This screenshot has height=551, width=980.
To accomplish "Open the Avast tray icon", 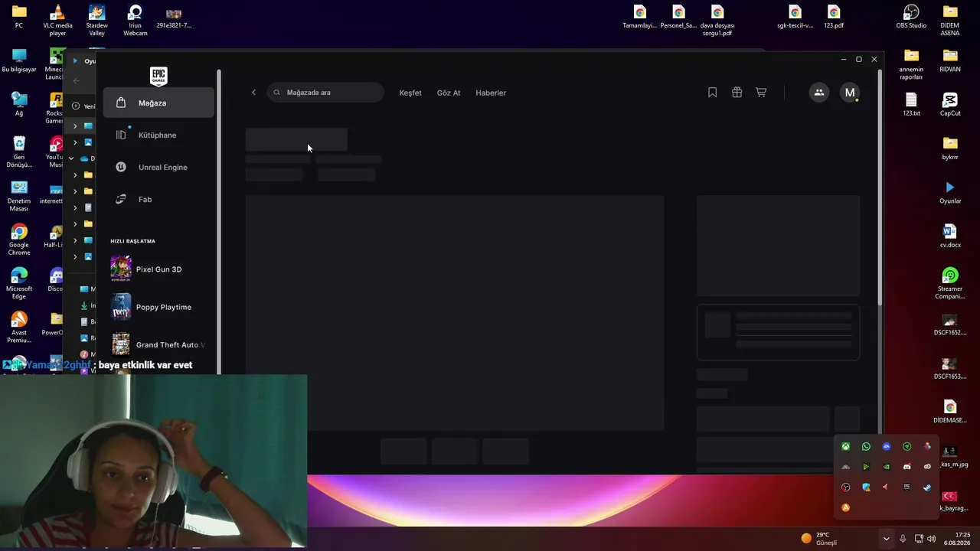I will pyautogui.click(x=846, y=507).
